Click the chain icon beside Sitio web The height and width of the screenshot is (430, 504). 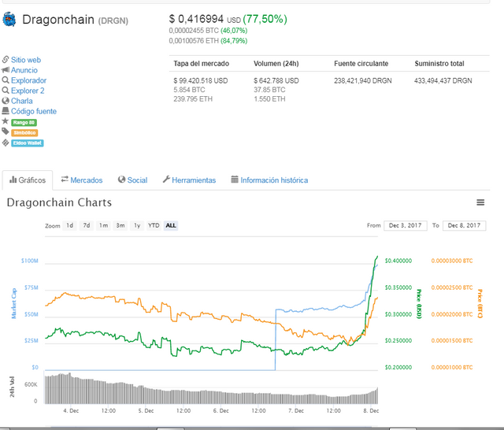pyautogui.click(x=6, y=60)
